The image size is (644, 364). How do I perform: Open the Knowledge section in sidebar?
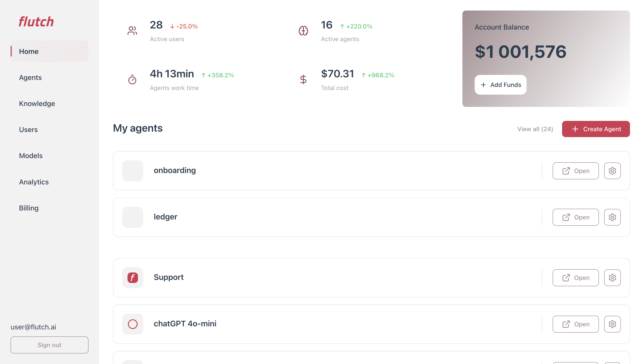click(x=37, y=104)
